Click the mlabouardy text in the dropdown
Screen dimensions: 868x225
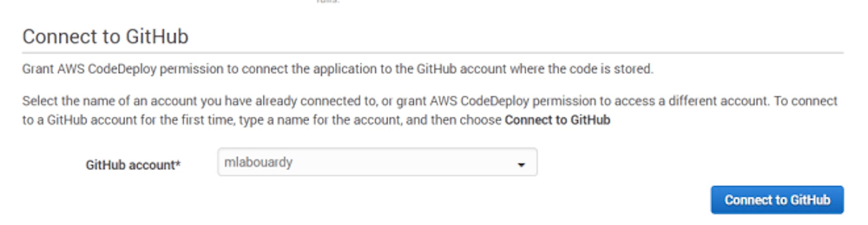click(258, 162)
